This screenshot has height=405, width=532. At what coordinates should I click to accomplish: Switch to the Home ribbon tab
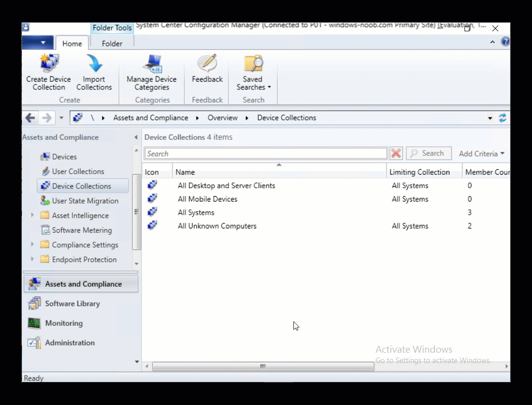pyautogui.click(x=72, y=44)
